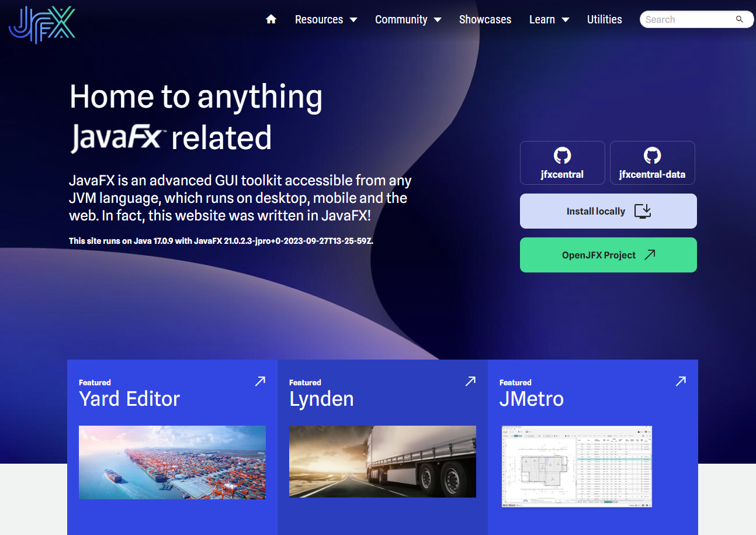Open the Yard Editor port thumbnail
756x535 pixels.
(172, 462)
